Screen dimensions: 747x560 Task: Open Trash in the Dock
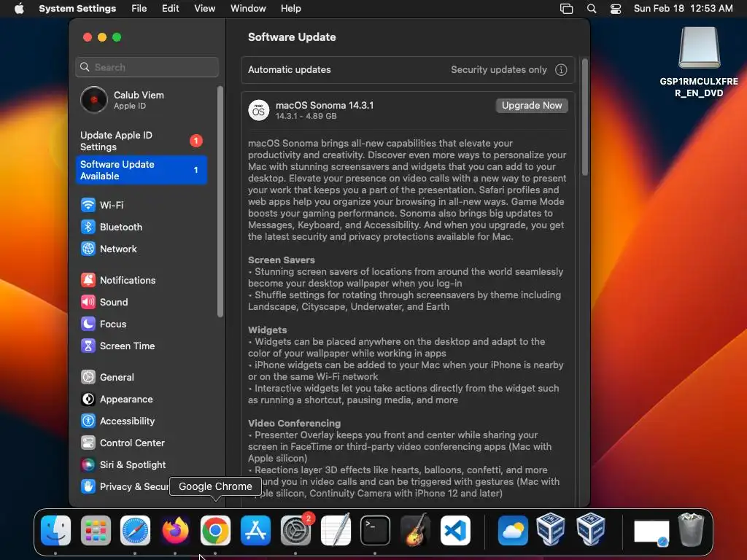click(691, 531)
